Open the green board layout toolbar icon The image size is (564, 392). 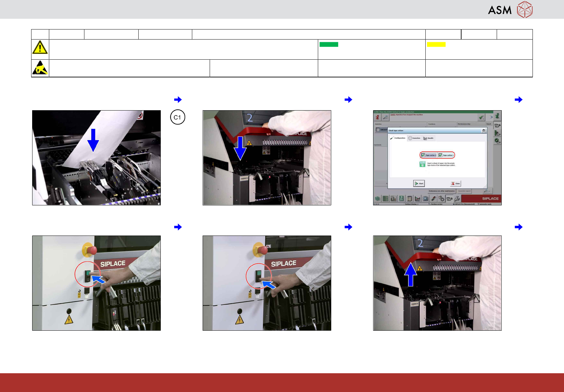point(401,199)
